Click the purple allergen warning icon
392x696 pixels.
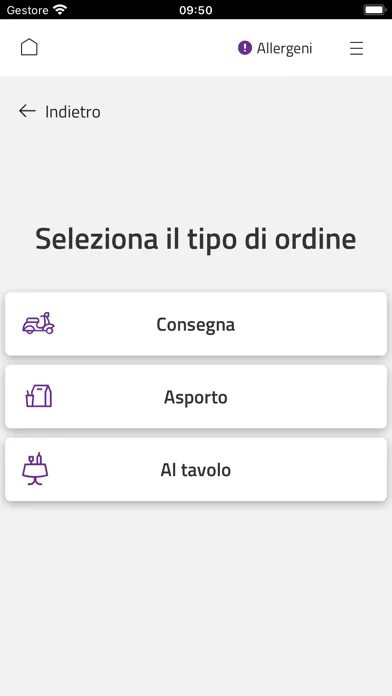coord(245,48)
